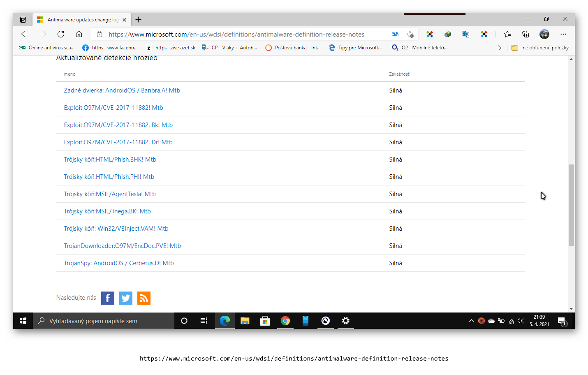Open the Win32/VBInject.VAM! Mtb link
The image size is (588, 375).
[x=116, y=229]
